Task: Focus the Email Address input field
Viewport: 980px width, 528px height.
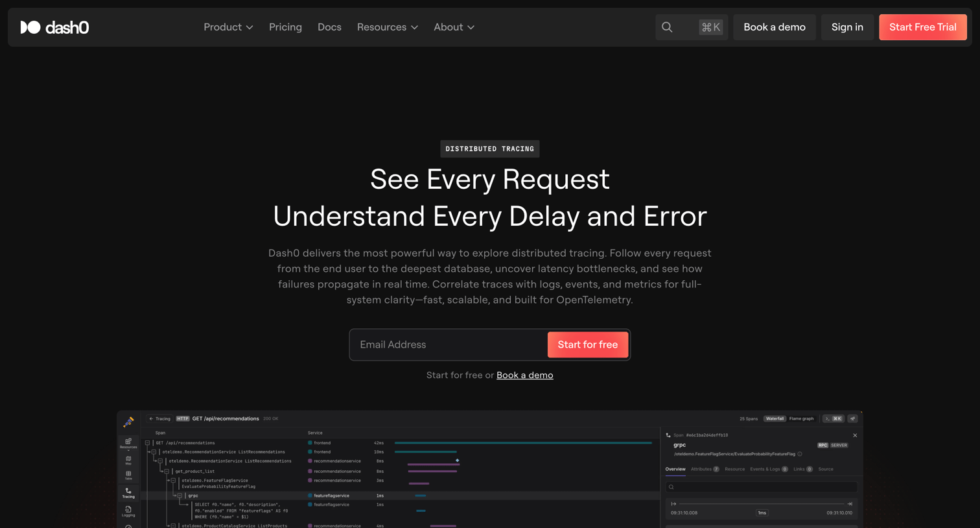Action: (x=449, y=344)
